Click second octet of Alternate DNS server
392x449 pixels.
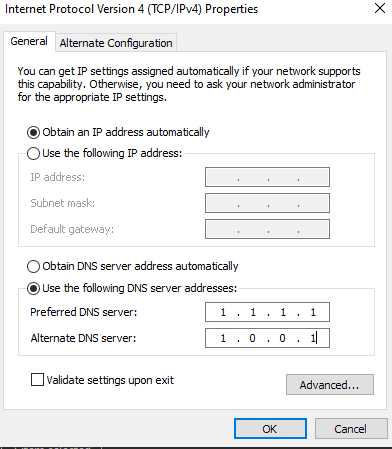pos(253,338)
